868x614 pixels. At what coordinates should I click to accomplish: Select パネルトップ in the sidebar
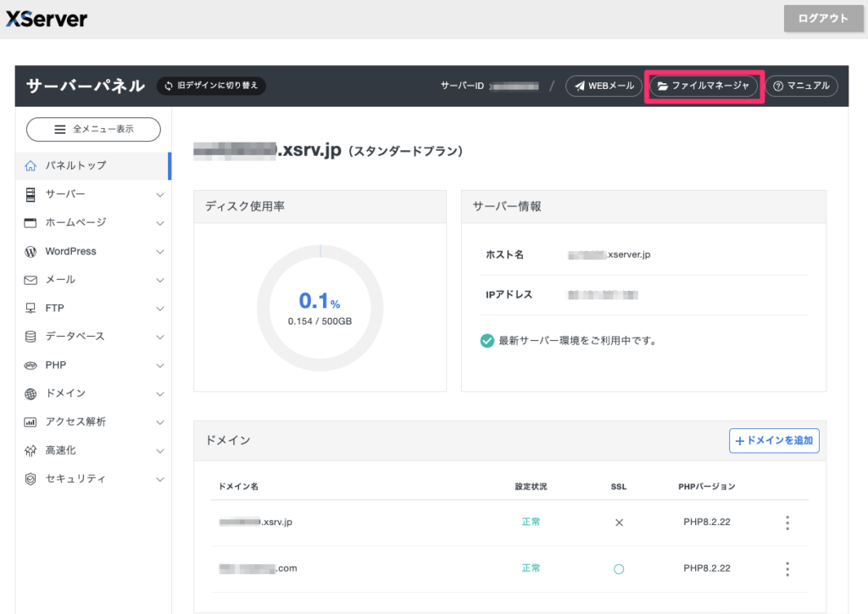(93, 165)
